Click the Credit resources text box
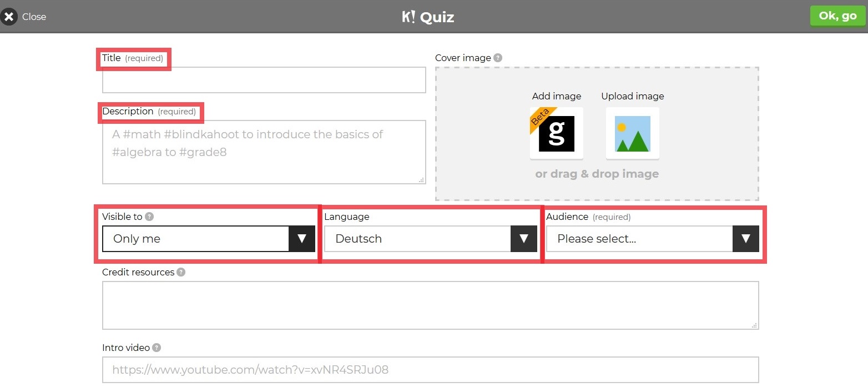 (x=430, y=305)
